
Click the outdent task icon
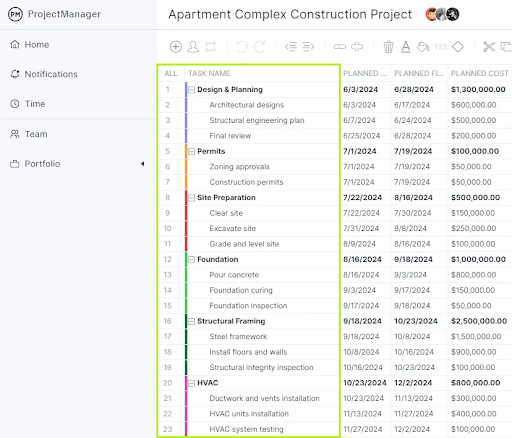[291, 47]
